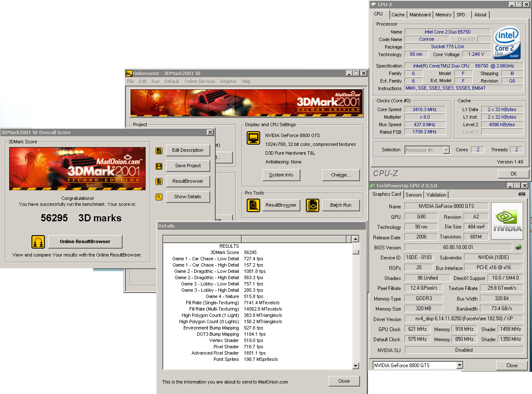
Task: Open the CPU-Z Processor selection dropdown
Action: (x=446, y=150)
